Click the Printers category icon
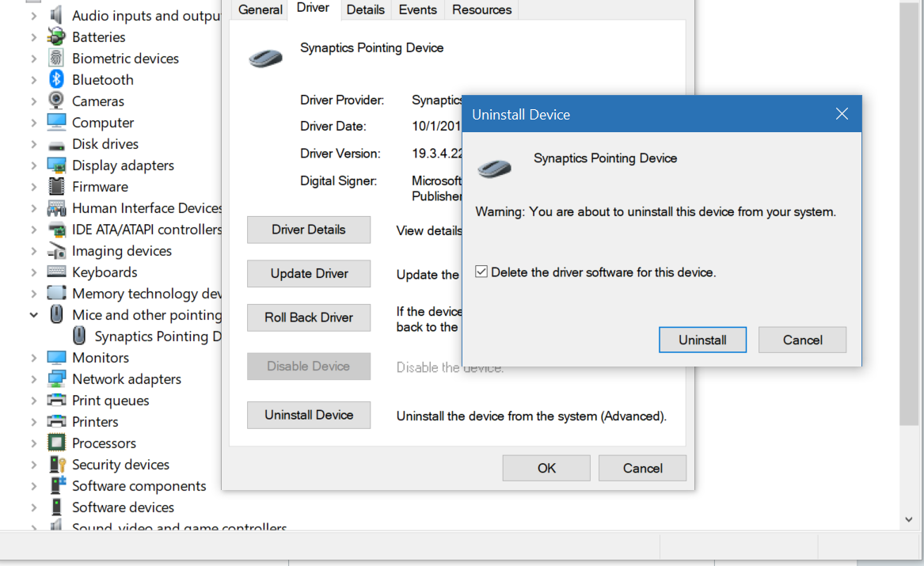This screenshot has width=924, height=566. click(56, 421)
